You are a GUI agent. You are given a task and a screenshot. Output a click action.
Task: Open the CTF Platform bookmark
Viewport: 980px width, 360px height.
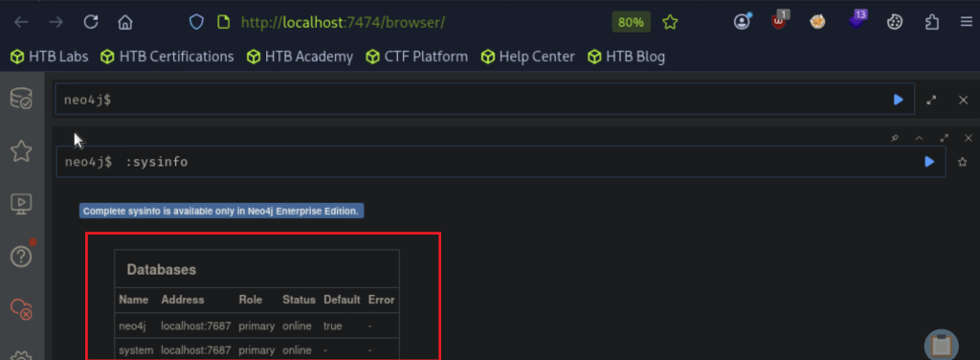click(x=417, y=56)
